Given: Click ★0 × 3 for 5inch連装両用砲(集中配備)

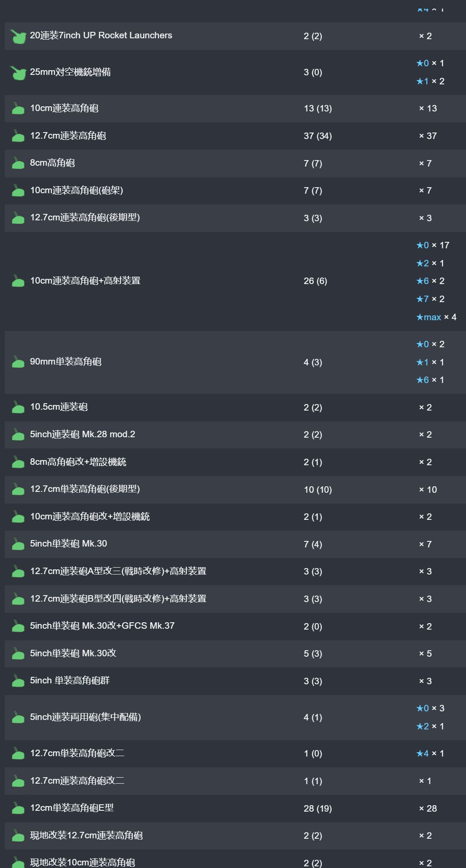Looking at the screenshot, I should (x=430, y=708).
